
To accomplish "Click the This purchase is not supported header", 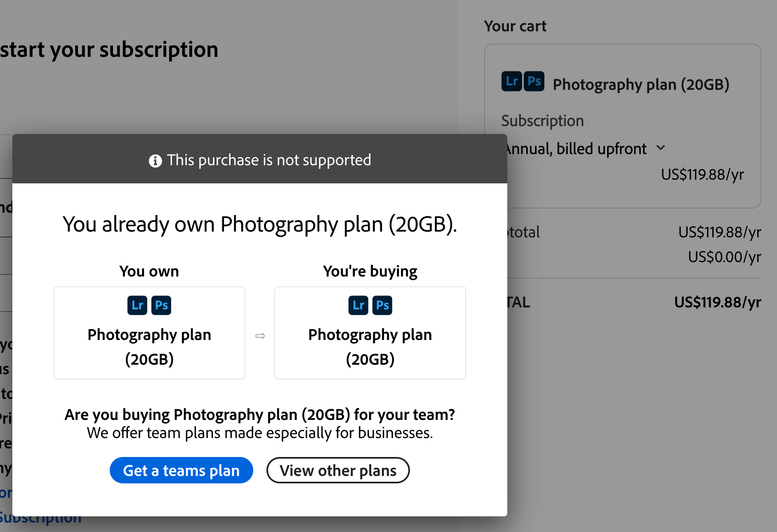I will point(268,160).
